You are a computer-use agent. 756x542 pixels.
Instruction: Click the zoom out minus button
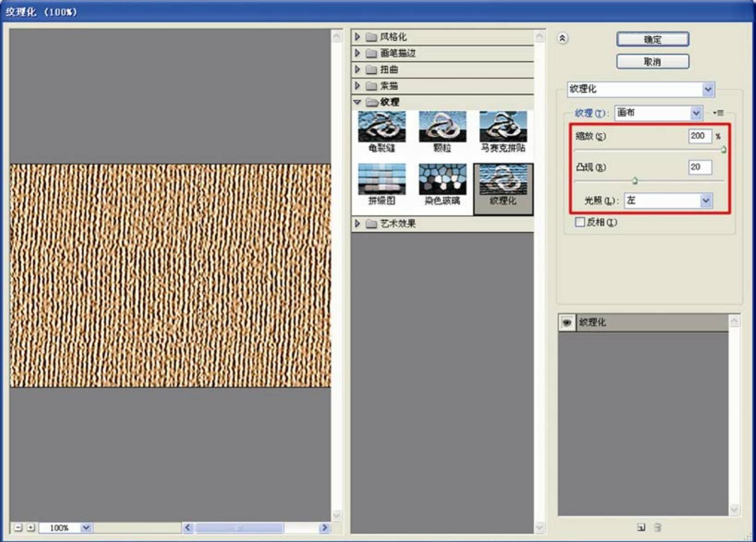click(x=18, y=527)
